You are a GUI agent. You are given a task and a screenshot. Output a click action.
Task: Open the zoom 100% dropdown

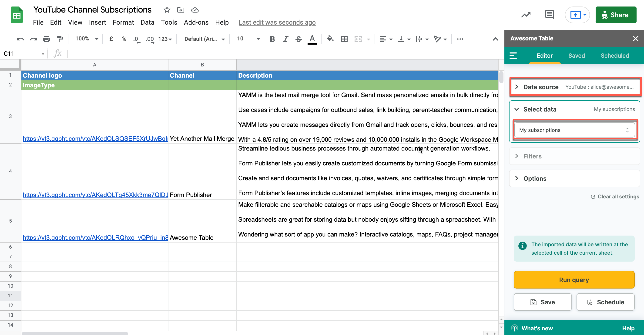pyautogui.click(x=87, y=39)
